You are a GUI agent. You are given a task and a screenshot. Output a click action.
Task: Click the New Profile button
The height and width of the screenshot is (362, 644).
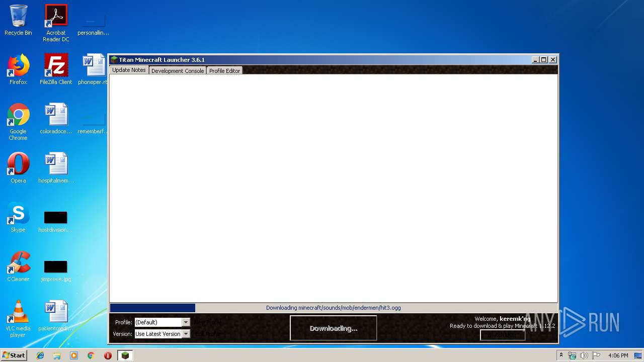[208, 322]
